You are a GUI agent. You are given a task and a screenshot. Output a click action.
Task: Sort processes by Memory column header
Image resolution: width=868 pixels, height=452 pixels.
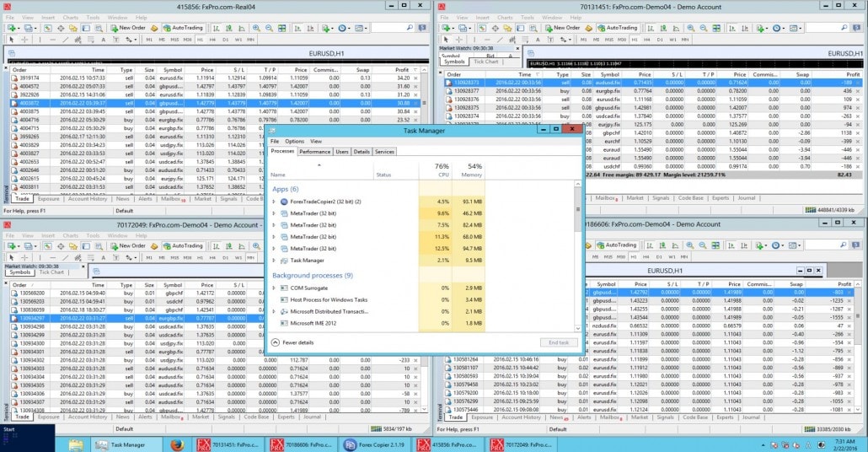pos(469,170)
